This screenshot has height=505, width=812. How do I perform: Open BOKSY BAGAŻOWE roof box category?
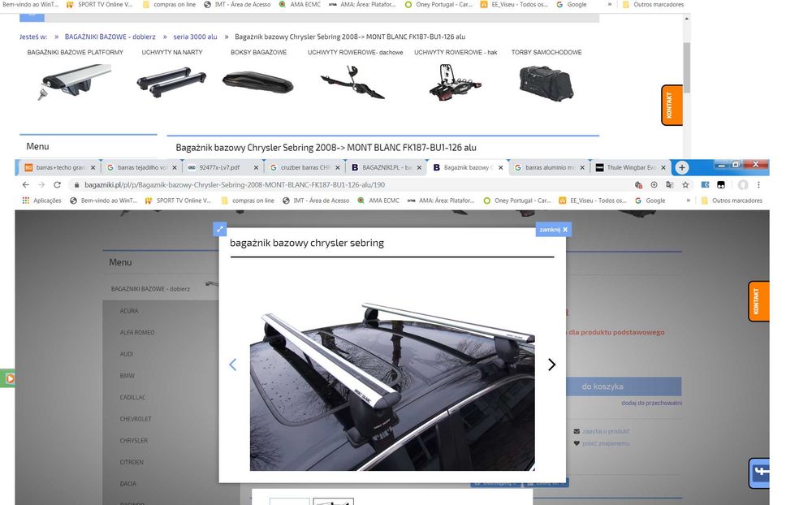[258, 83]
